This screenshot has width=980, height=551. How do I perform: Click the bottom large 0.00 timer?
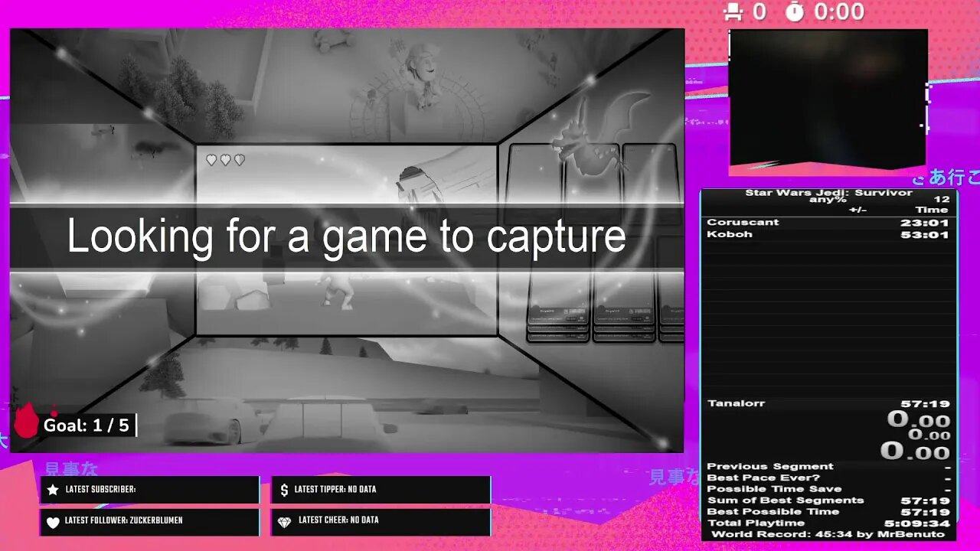(915, 451)
